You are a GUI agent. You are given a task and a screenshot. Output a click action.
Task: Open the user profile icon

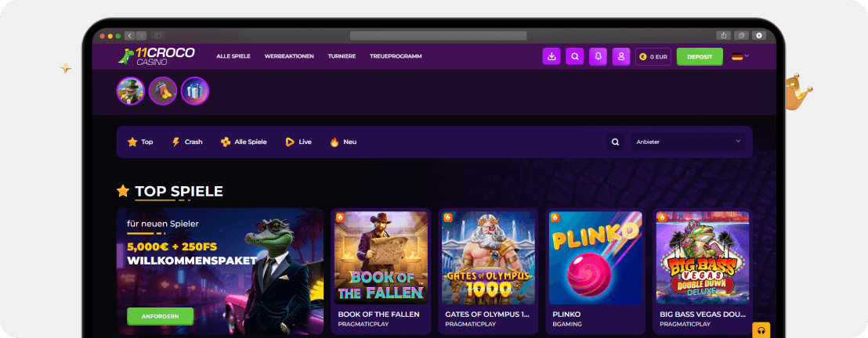click(x=621, y=56)
